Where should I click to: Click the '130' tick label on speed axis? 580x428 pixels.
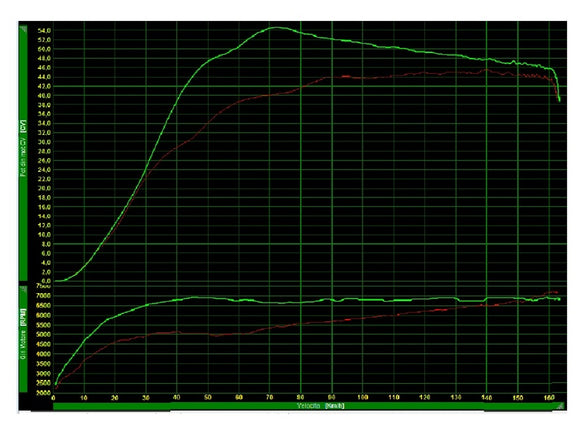click(456, 398)
